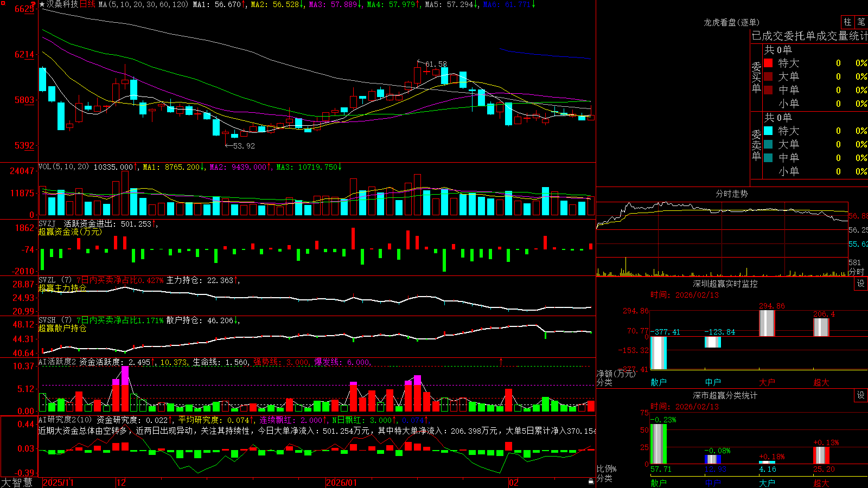Viewport: 868px width, 488px height.
Task: Click the 散户 bar in 深圳超赢实时监控
Action: pyautogui.click(x=659, y=353)
